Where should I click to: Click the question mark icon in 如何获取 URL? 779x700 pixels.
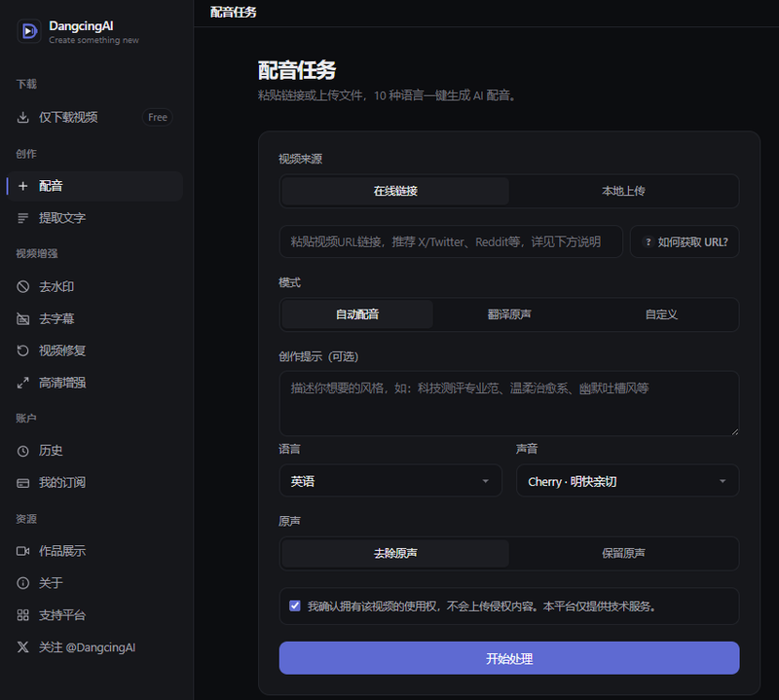[648, 242]
